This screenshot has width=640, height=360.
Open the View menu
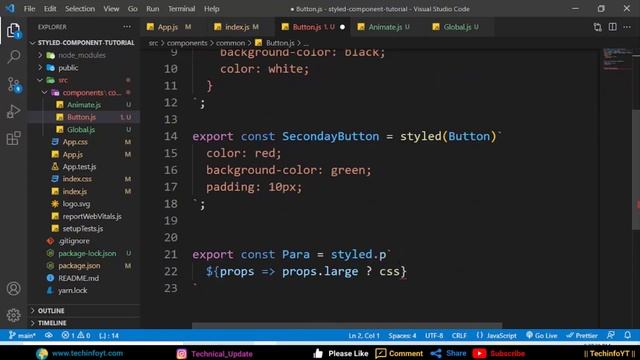[x=111, y=9]
